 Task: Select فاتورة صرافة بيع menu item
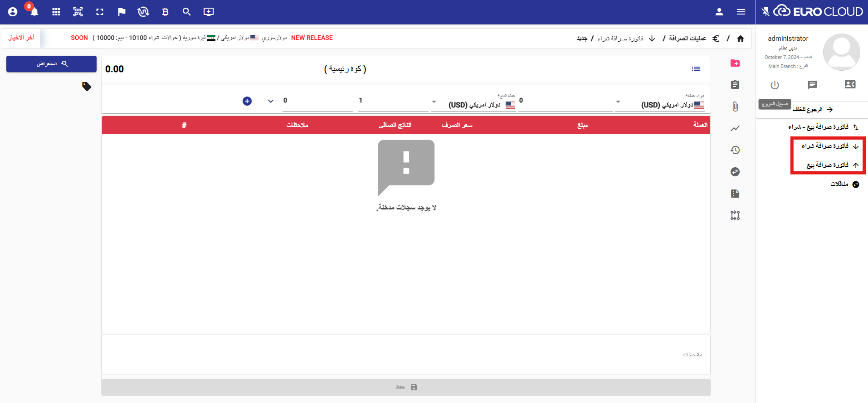[x=828, y=165]
